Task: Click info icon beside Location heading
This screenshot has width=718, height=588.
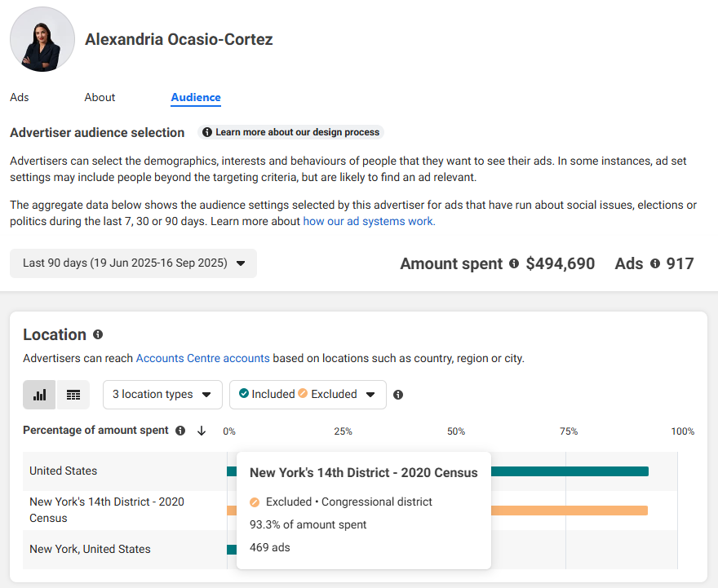Action: [98, 334]
